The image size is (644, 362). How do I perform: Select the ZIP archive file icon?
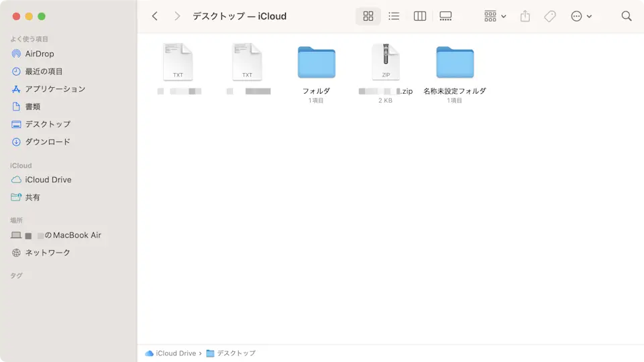pyautogui.click(x=386, y=62)
